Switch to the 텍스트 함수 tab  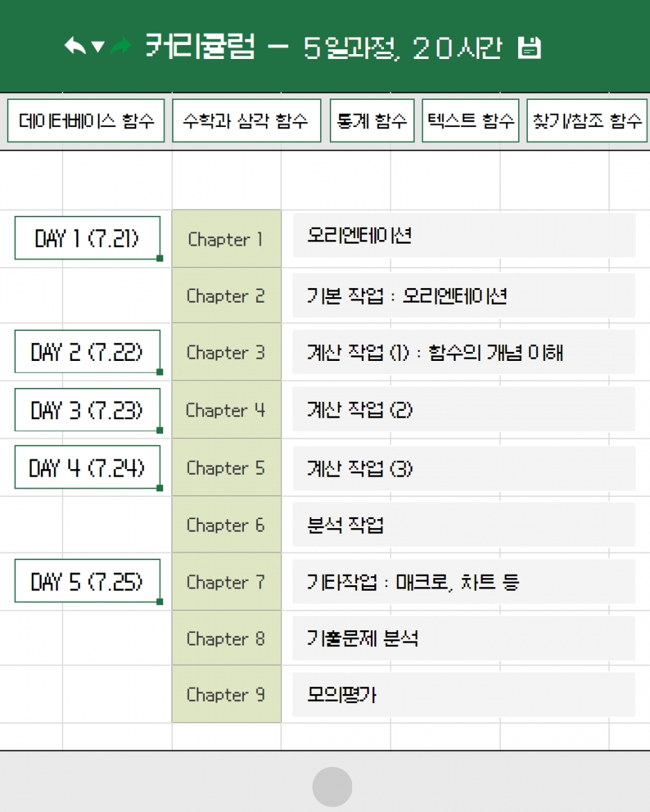click(471, 121)
